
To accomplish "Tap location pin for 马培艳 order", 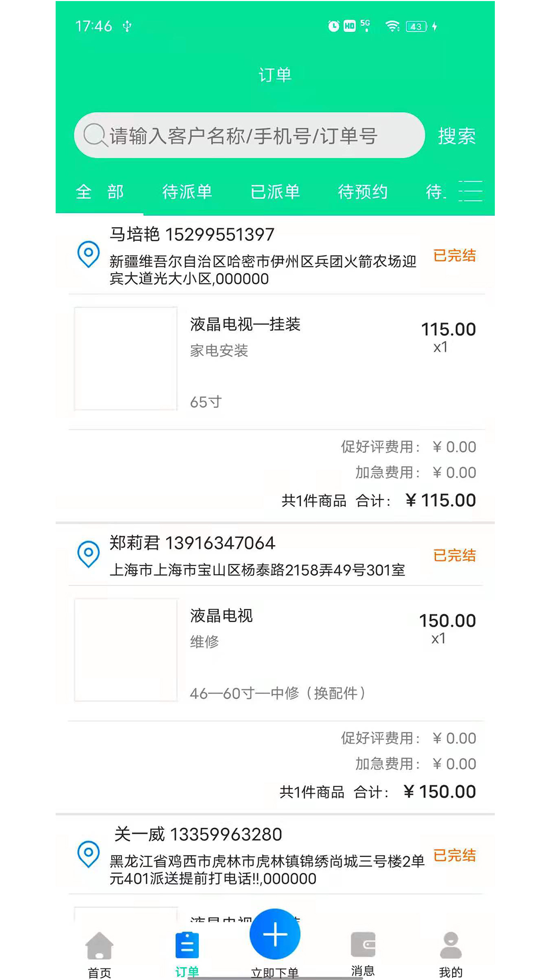I will [88, 254].
